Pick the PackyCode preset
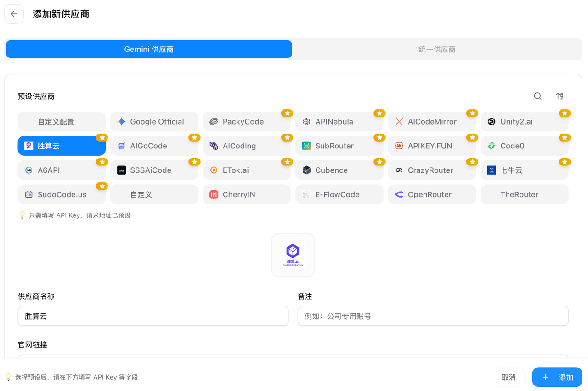The image size is (588, 391). pyautogui.click(x=247, y=122)
